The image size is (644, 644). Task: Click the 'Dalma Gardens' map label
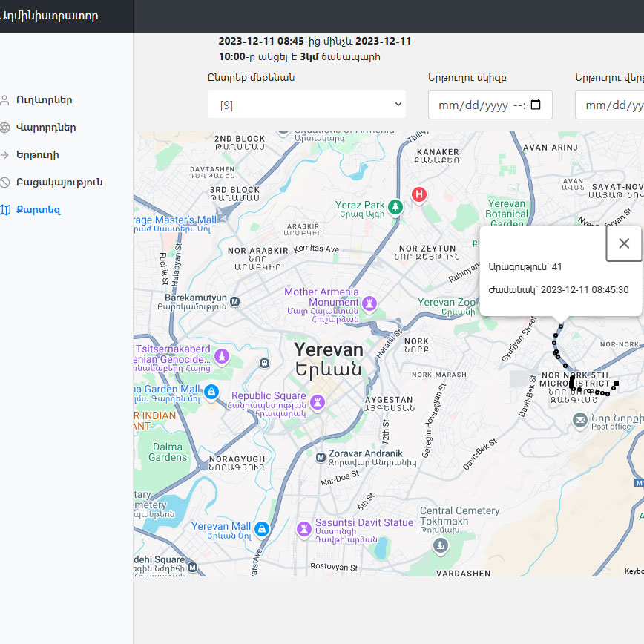(168, 452)
